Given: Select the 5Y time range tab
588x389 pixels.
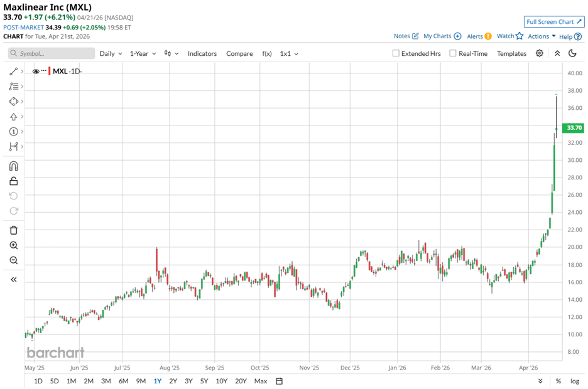Looking at the screenshot, I should tap(204, 381).
